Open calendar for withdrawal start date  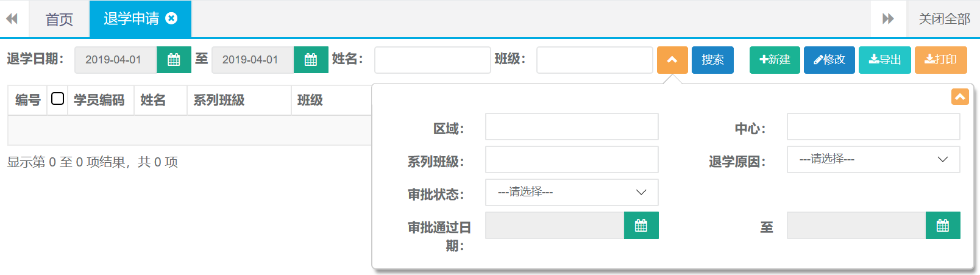174,60
